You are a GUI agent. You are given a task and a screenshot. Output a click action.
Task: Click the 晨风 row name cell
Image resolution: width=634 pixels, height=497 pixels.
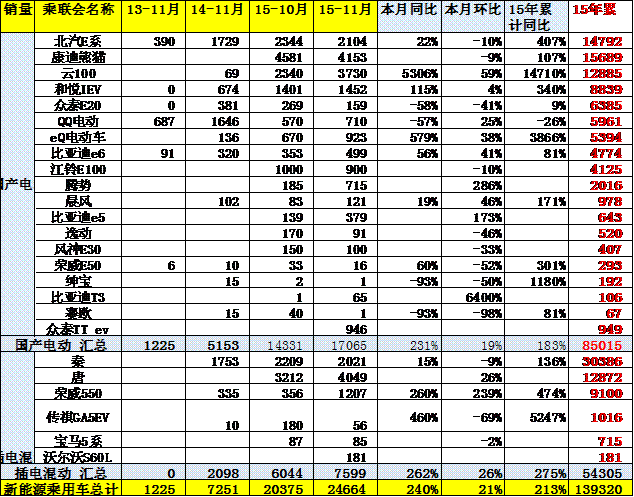[78, 201]
